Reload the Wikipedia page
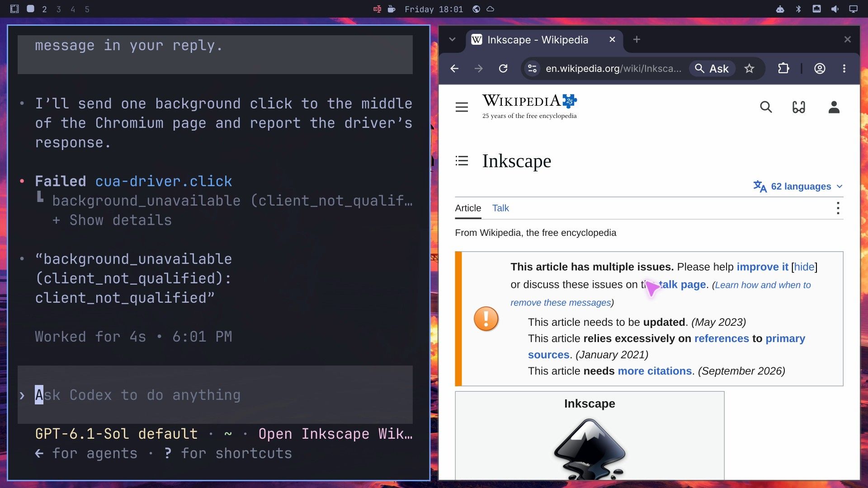The width and height of the screenshot is (868, 488). (x=503, y=69)
